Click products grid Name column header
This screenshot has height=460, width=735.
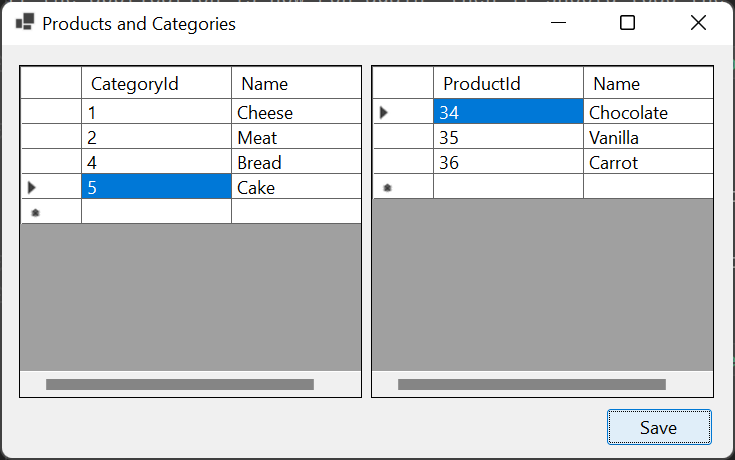tap(647, 84)
